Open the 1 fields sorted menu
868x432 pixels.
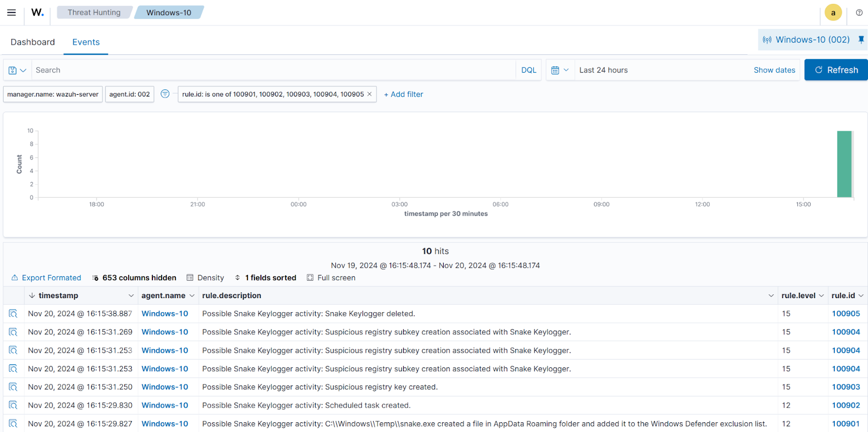click(x=265, y=278)
